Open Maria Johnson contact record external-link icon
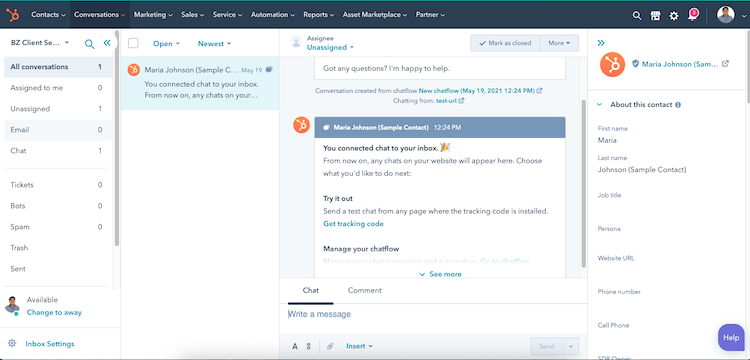 click(x=725, y=64)
